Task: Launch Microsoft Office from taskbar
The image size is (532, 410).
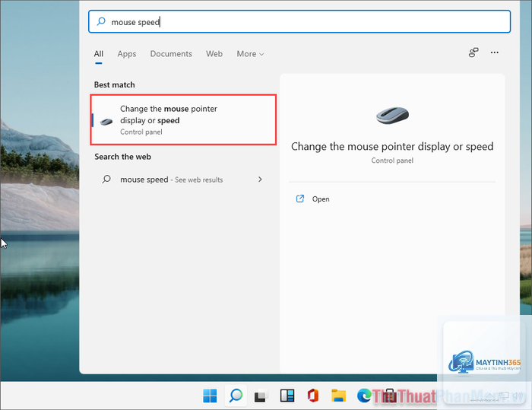Action: tap(313, 396)
